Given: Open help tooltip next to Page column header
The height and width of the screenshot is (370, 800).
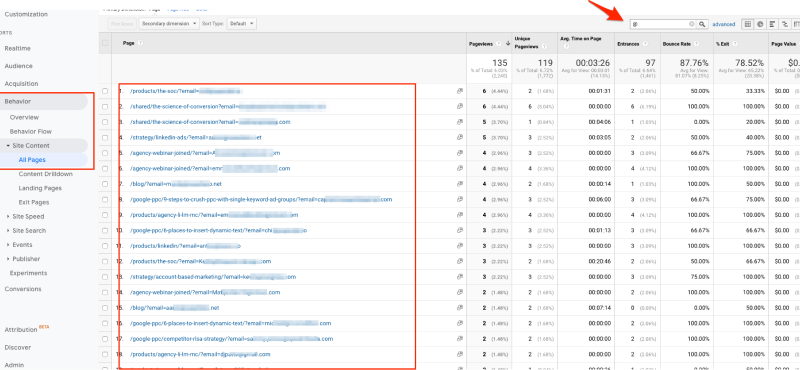Looking at the screenshot, I should click(140, 43).
